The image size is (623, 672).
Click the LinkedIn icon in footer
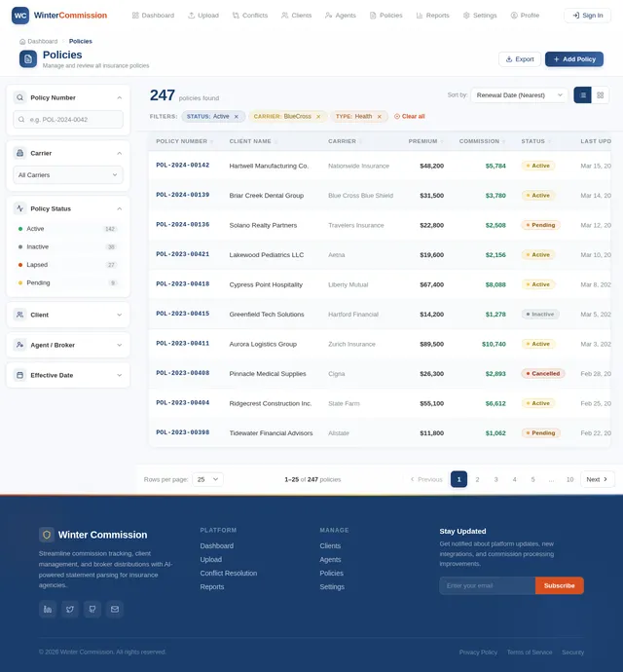[x=48, y=609]
